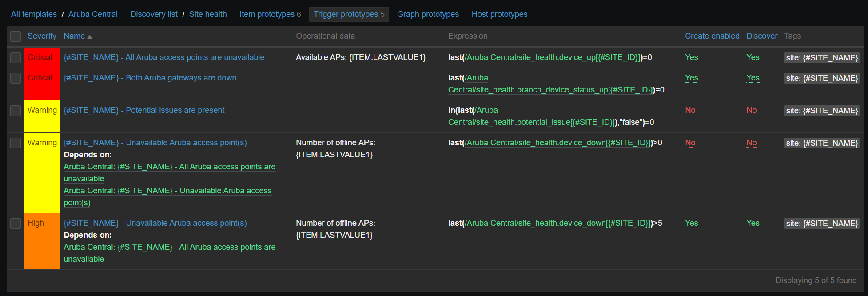868x296 pixels.
Task: Open the Aruba Central template breadcrumb
Action: click(93, 14)
